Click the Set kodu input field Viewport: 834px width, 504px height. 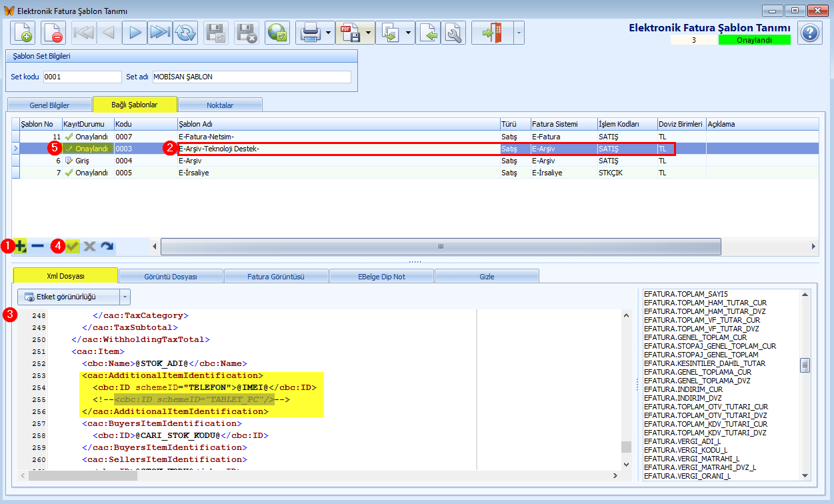(x=82, y=77)
